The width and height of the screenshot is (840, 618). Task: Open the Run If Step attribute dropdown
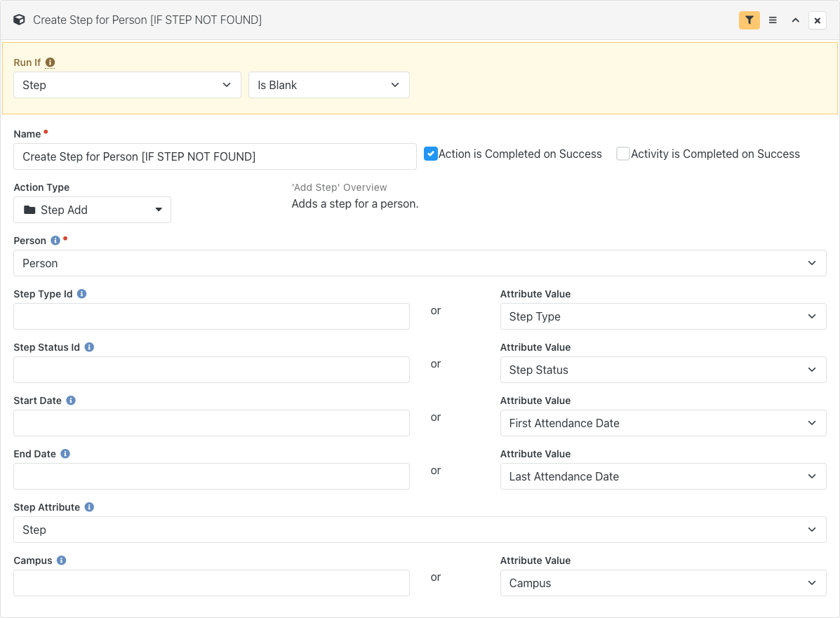pos(128,85)
